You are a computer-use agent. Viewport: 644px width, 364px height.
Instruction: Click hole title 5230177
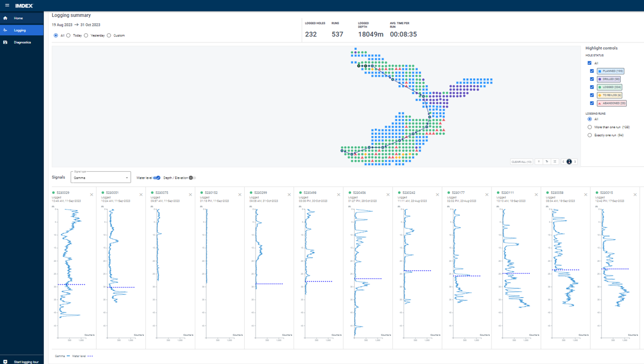pyautogui.click(x=458, y=192)
